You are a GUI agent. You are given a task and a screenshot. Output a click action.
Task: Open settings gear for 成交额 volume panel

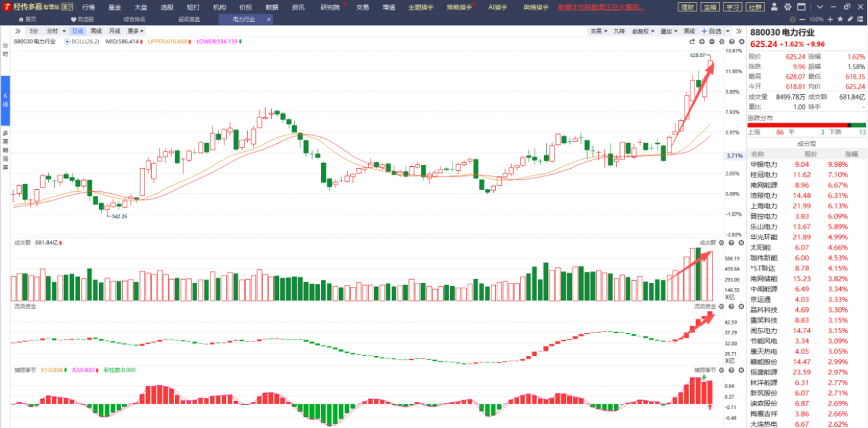pos(722,243)
